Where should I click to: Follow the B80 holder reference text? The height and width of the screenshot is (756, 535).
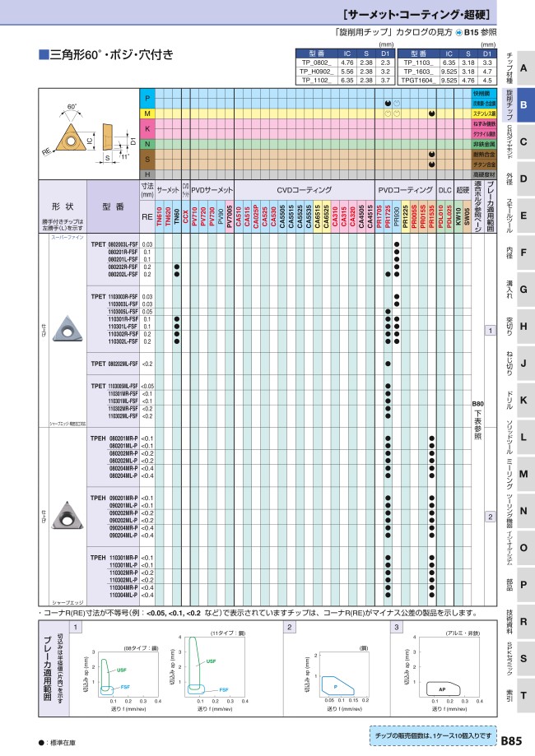click(x=477, y=420)
